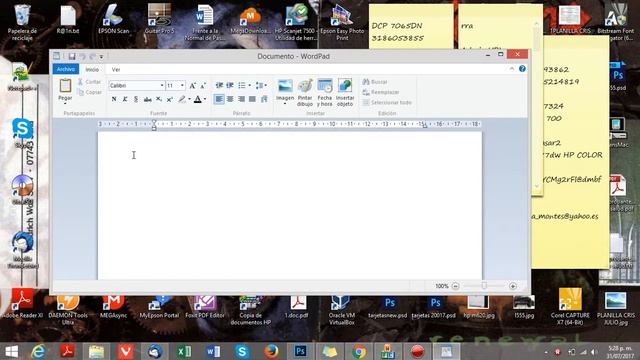Switch to the Ver ribbon tab
640x360 pixels.
click(116, 70)
